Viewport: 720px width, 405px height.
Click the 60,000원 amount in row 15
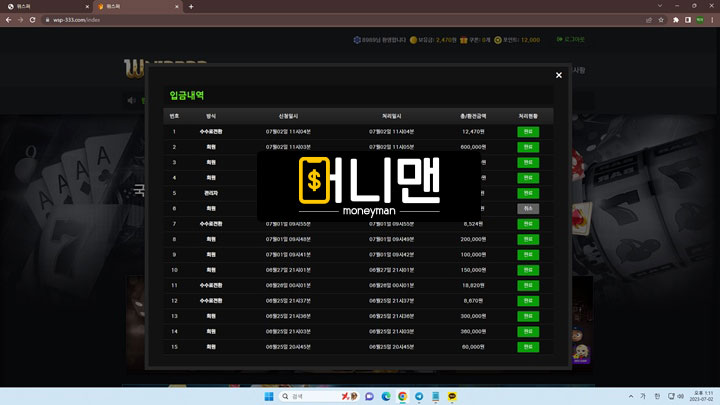(x=473, y=347)
